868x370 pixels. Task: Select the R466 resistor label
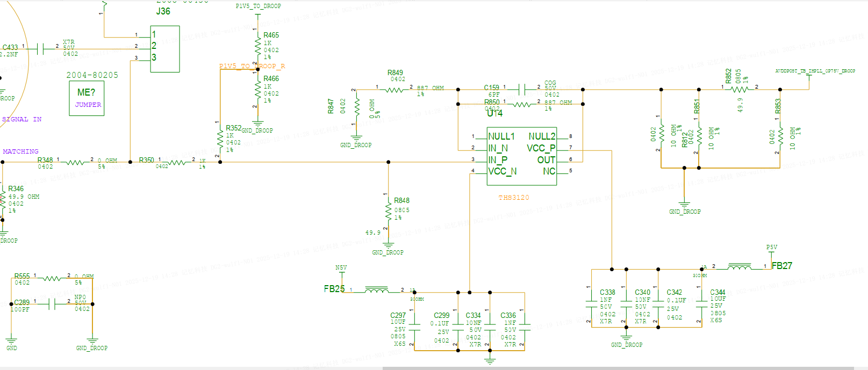(x=271, y=78)
